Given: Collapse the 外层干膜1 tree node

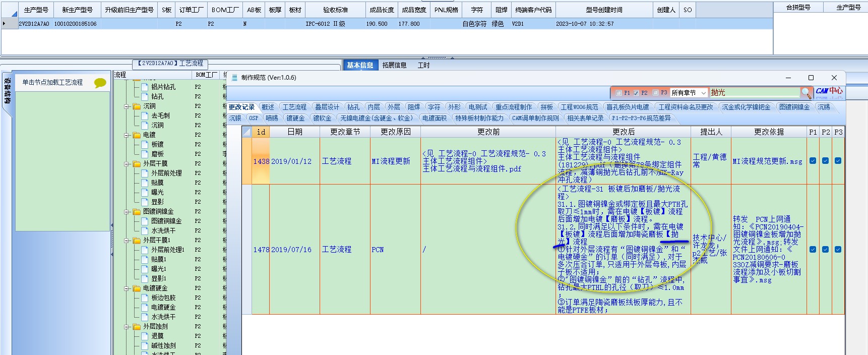Looking at the screenshot, I should tap(127, 241).
